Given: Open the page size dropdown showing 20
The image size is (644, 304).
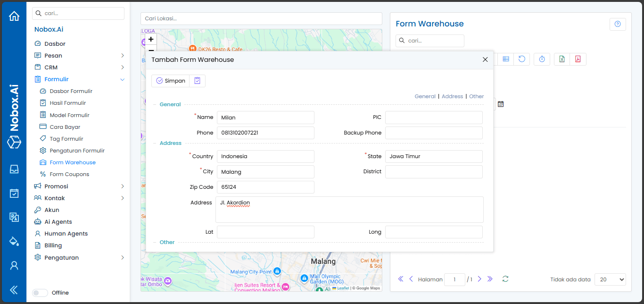Looking at the screenshot, I should click(x=610, y=279).
